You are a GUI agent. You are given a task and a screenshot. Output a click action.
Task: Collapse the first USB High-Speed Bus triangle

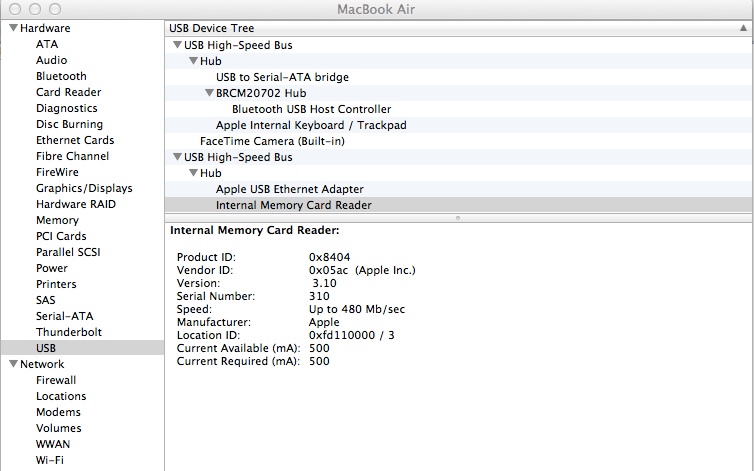pos(177,45)
